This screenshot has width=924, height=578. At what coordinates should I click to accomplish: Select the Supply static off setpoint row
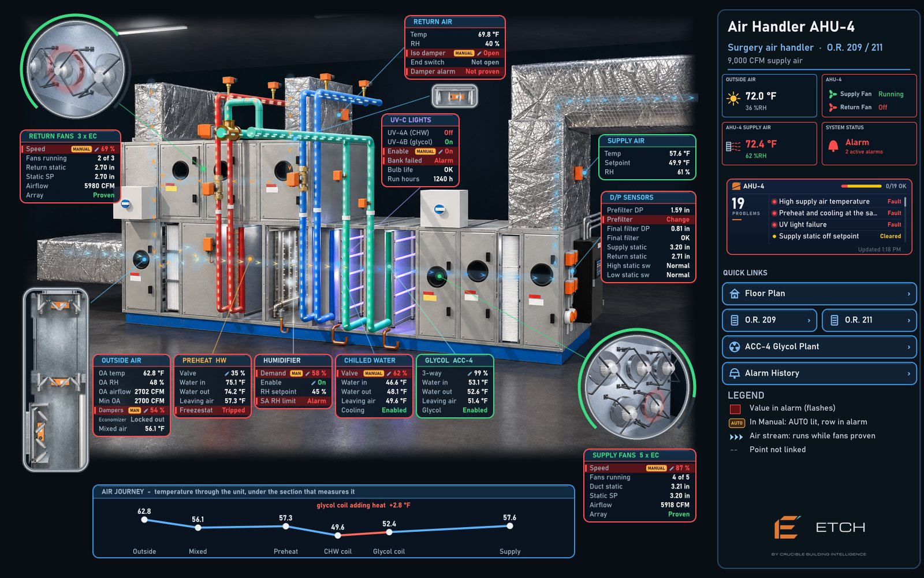click(x=836, y=236)
